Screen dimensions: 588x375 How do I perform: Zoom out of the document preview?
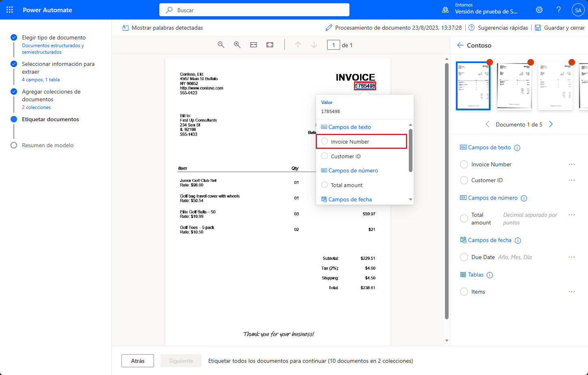coord(221,45)
